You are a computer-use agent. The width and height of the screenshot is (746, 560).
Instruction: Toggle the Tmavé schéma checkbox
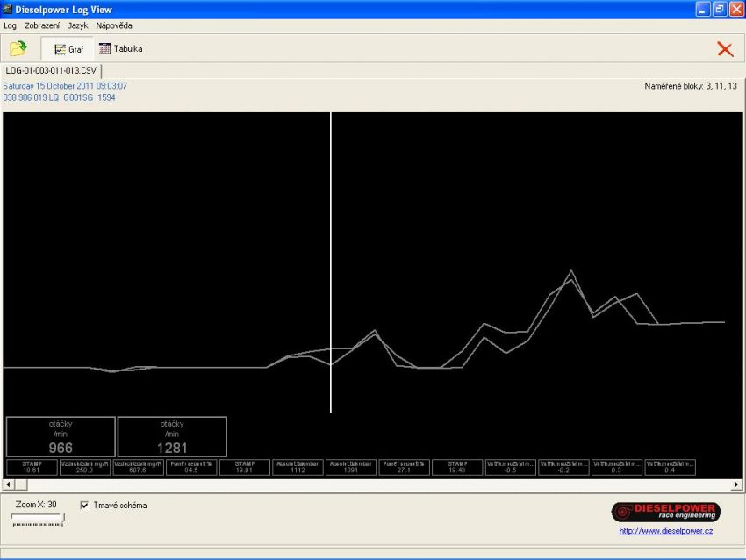coord(84,506)
